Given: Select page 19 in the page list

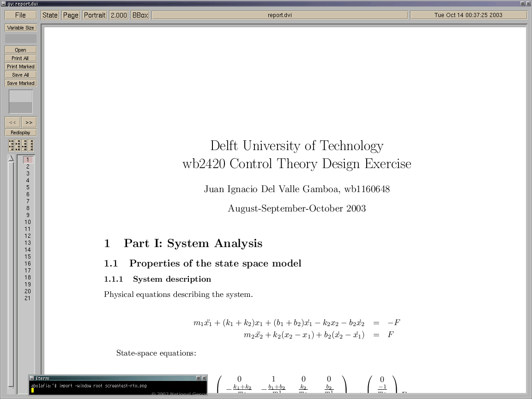Looking at the screenshot, I should (28, 284).
